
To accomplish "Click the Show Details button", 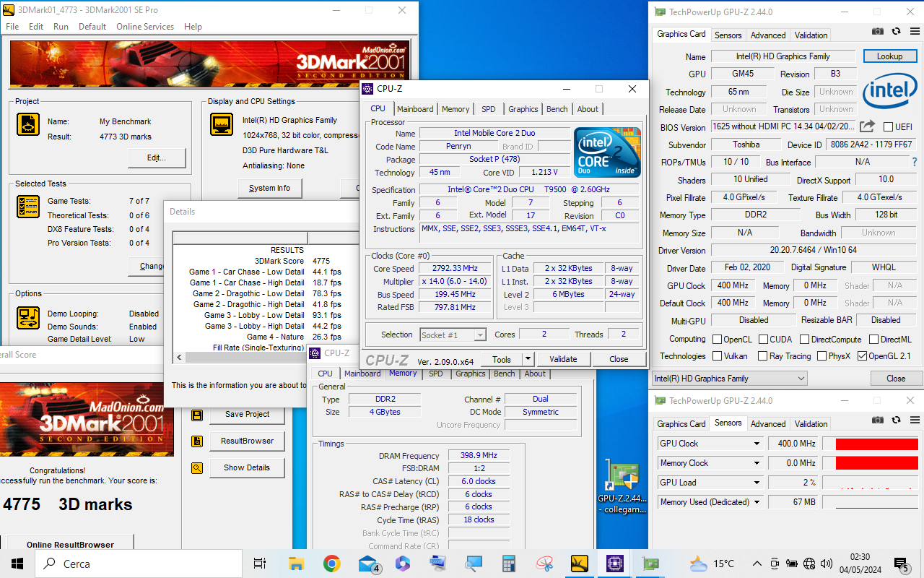I will pyautogui.click(x=247, y=467).
